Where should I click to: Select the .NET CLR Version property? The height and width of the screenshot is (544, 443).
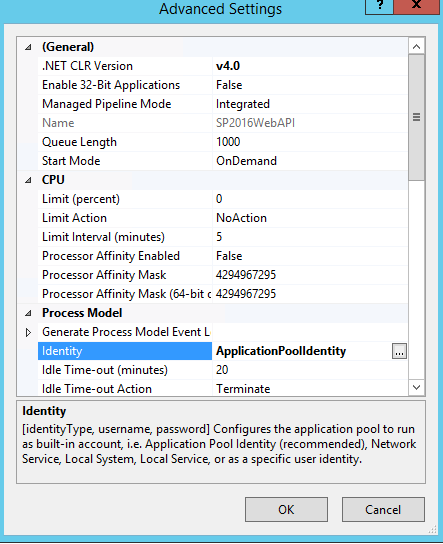[87, 66]
